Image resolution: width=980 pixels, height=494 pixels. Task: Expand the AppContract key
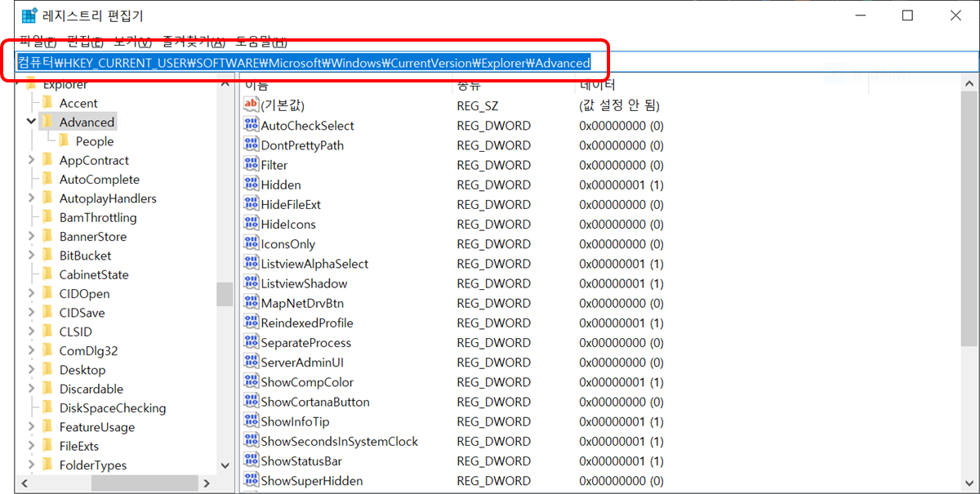click(x=31, y=160)
